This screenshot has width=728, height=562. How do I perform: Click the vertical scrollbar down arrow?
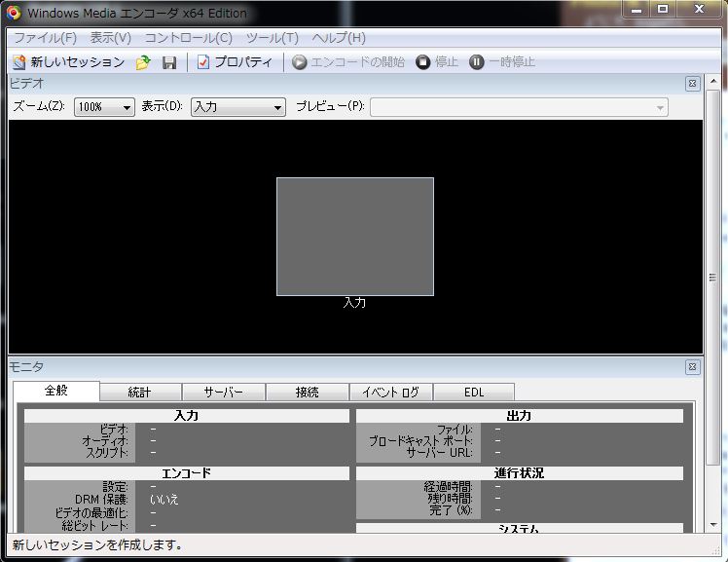point(713,525)
